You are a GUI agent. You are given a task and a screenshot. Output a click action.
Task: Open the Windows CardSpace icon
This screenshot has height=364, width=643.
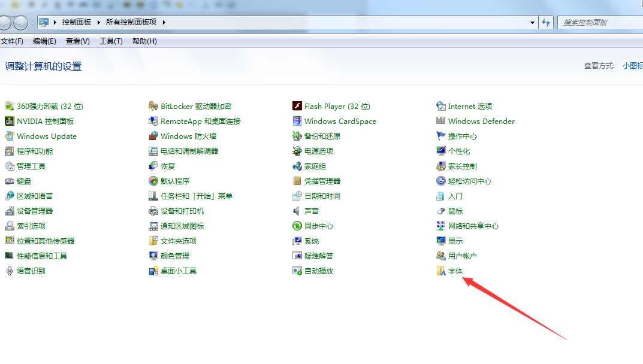(x=297, y=122)
